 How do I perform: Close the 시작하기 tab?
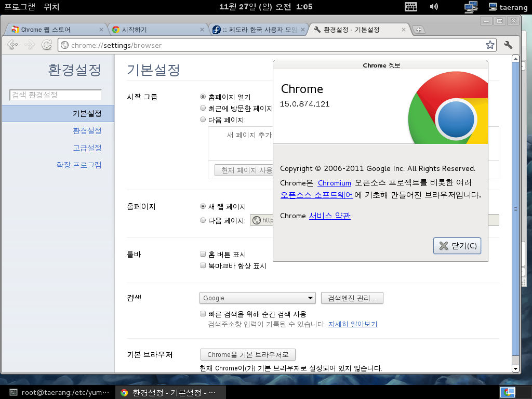click(x=202, y=30)
